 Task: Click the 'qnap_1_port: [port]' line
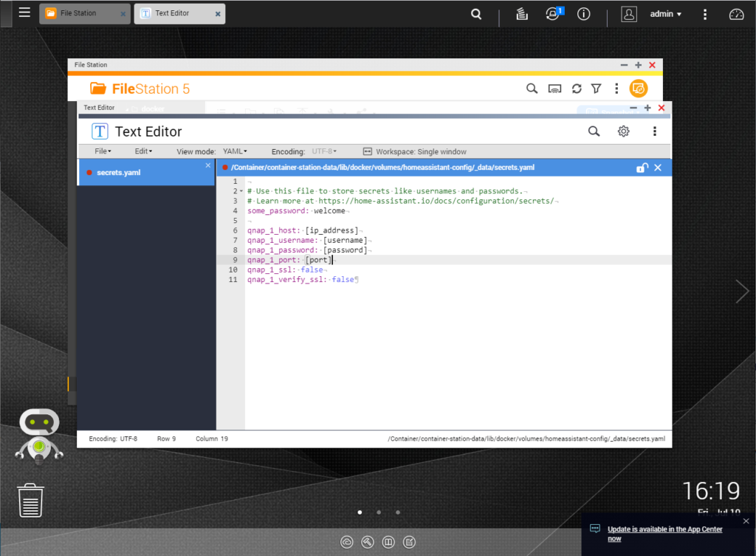(289, 260)
